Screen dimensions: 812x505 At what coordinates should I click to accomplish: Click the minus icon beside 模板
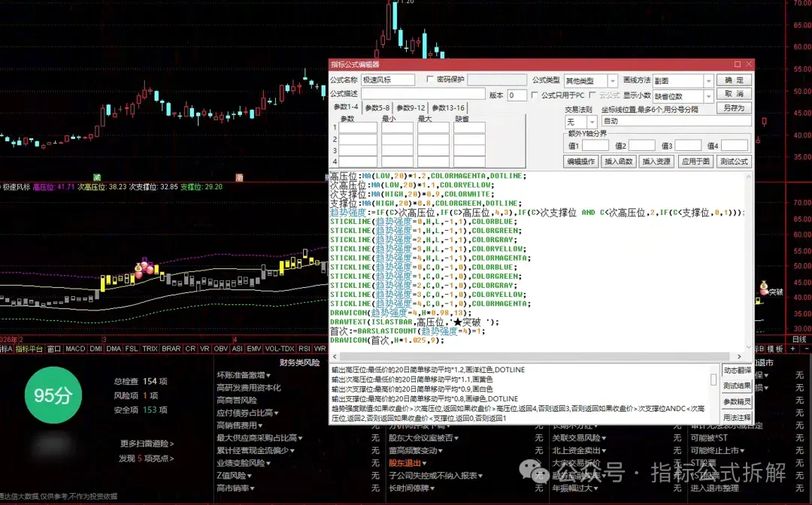click(x=806, y=349)
